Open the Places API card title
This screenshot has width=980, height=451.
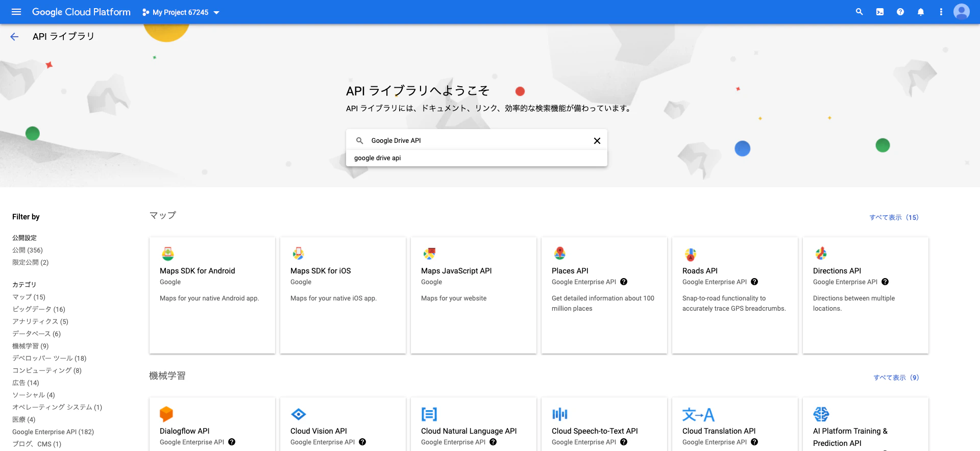[x=570, y=271]
